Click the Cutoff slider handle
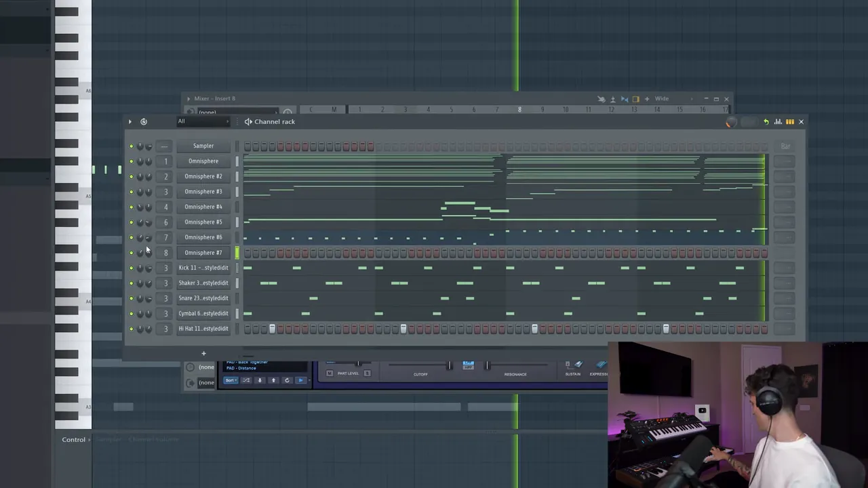Image resolution: width=868 pixels, height=488 pixels. (x=448, y=366)
